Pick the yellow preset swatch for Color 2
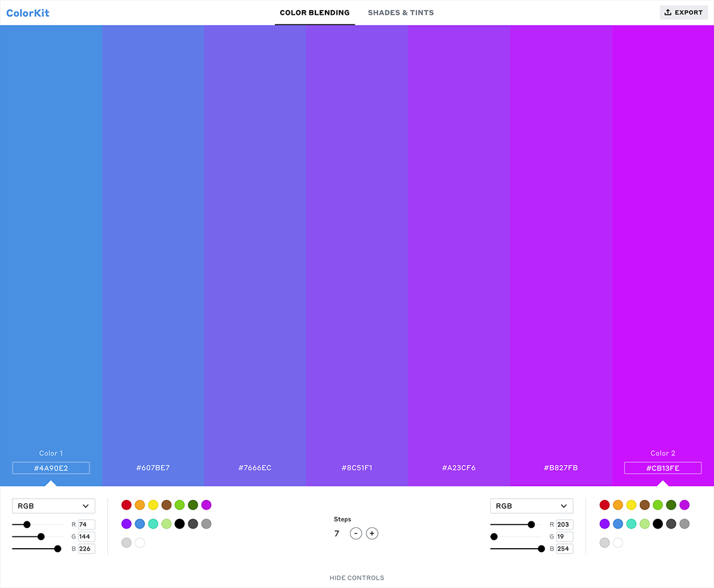 coord(631,505)
